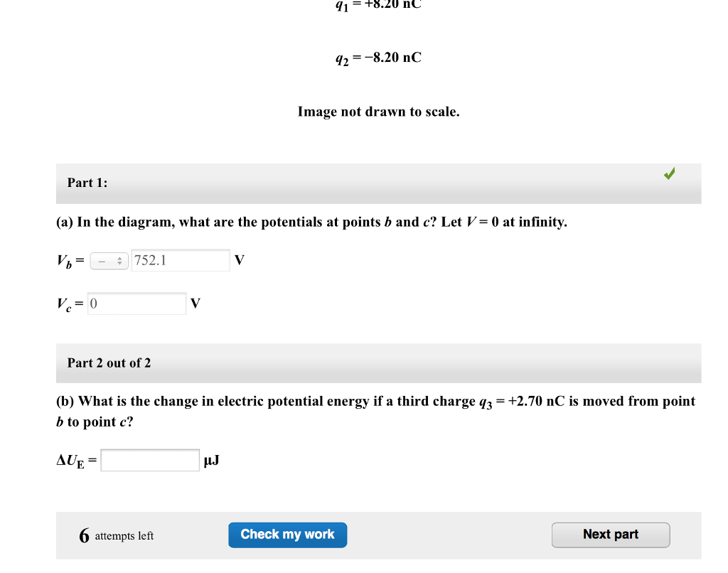Select the Vc answer field containing 0

click(136, 304)
